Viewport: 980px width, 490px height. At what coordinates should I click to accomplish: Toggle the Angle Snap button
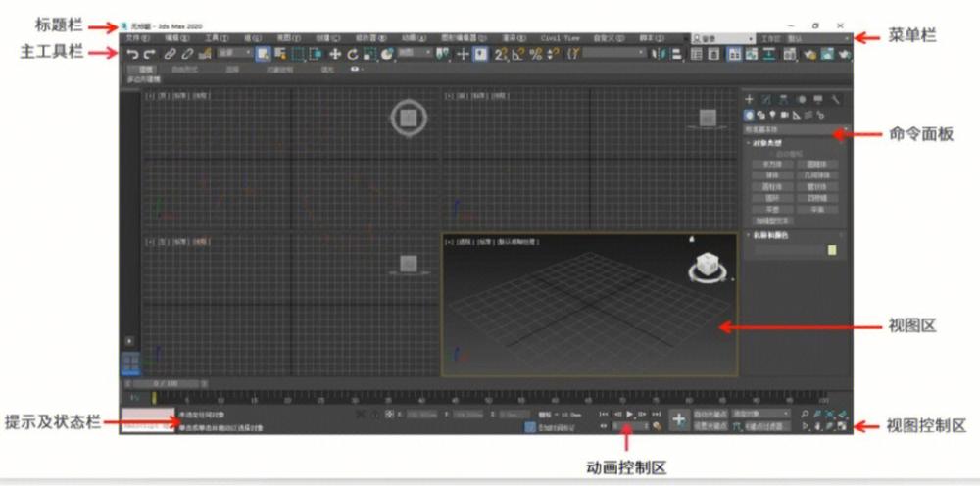pos(518,54)
